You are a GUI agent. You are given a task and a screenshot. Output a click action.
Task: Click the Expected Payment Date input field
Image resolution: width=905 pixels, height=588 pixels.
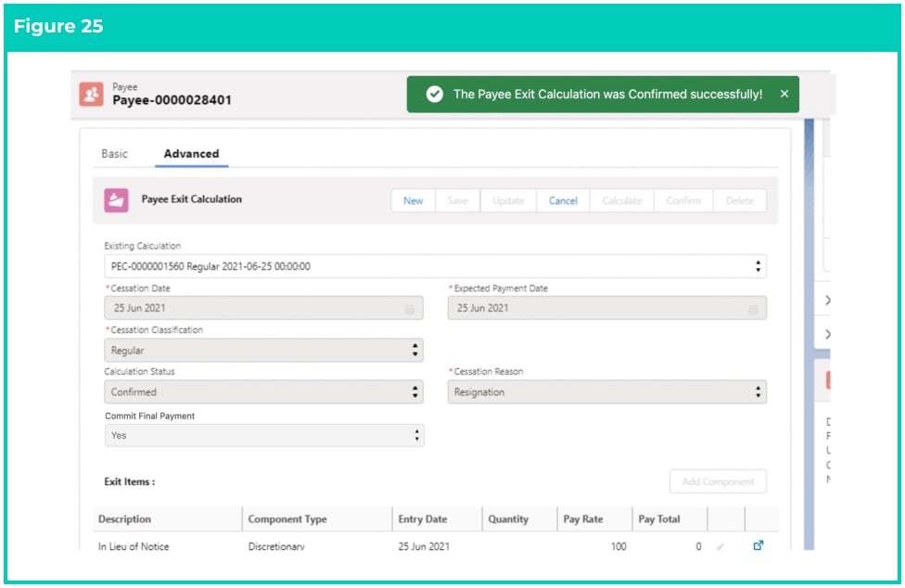[x=607, y=308]
